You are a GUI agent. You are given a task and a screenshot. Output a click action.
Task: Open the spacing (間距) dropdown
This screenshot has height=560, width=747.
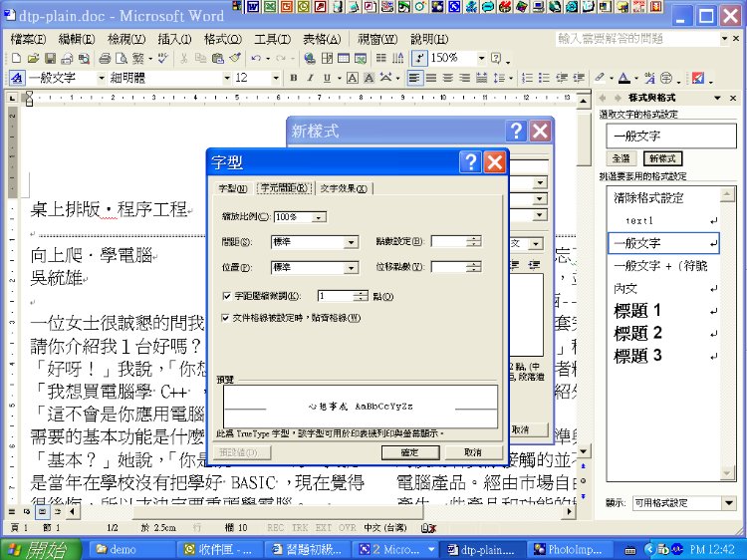coord(351,242)
